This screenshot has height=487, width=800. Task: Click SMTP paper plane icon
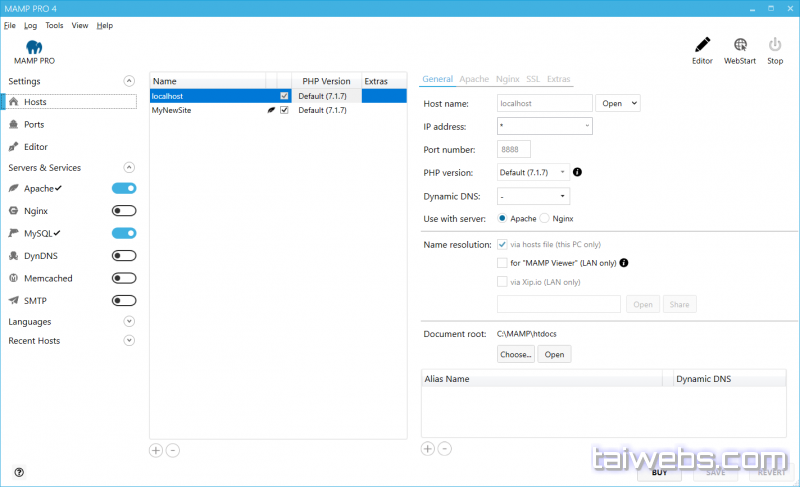click(14, 300)
